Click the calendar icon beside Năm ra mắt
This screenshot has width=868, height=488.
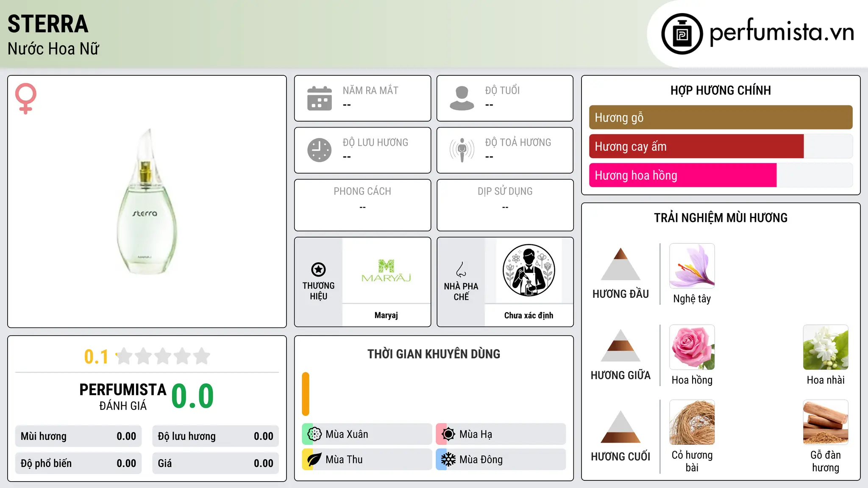tap(320, 98)
